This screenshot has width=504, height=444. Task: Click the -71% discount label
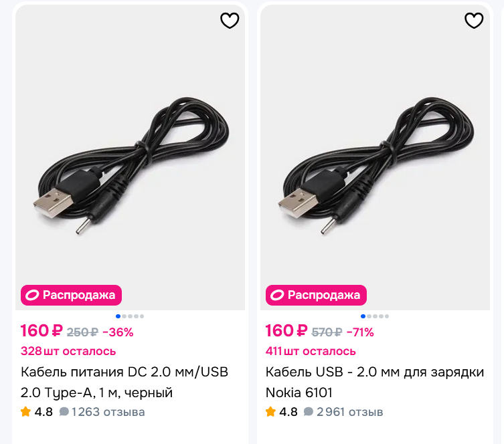tap(360, 332)
